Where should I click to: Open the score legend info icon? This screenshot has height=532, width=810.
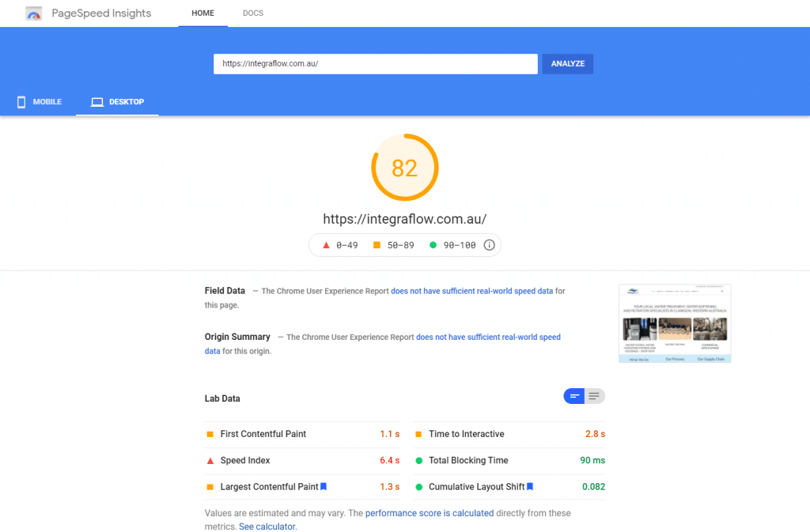[x=489, y=244]
